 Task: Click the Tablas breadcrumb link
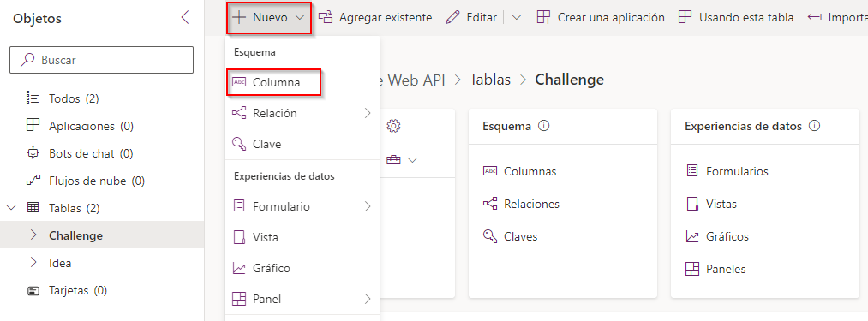click(490, 80)
